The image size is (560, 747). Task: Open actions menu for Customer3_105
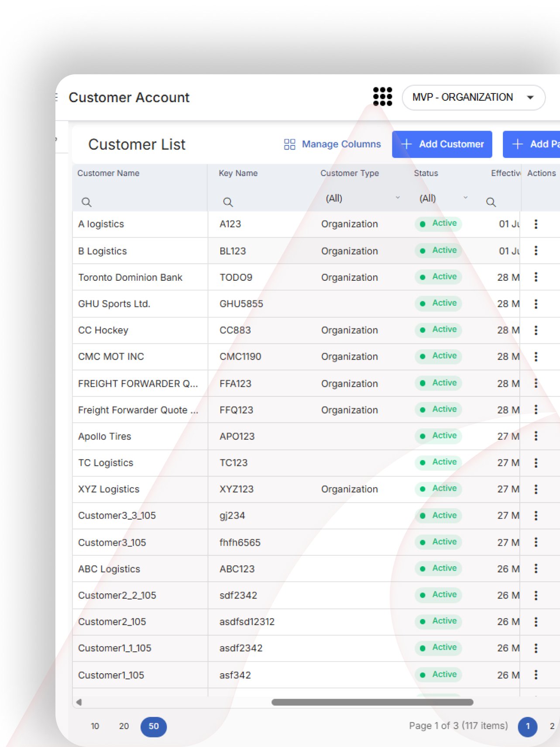point(536,542)
